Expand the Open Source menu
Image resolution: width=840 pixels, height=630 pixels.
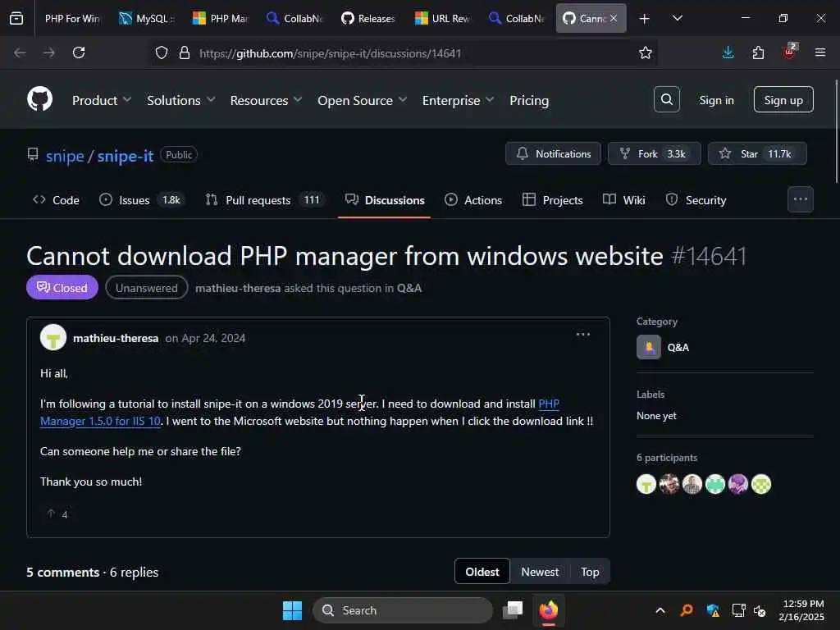(362, 100)
